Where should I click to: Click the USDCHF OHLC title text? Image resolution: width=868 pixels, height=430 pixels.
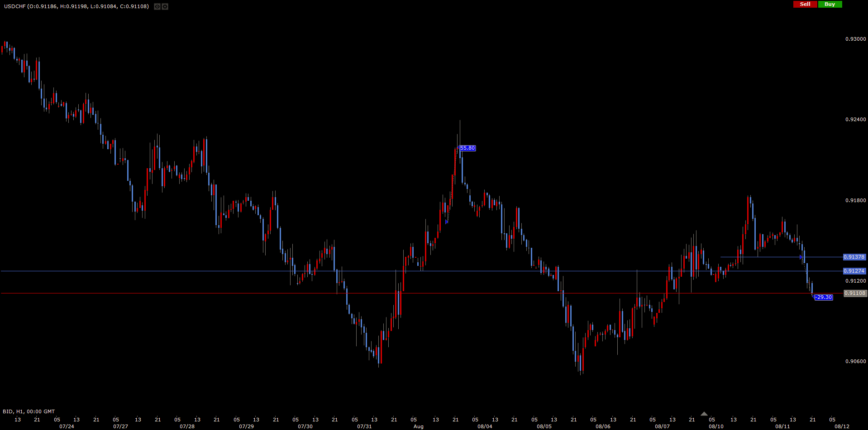click(76, 6)
